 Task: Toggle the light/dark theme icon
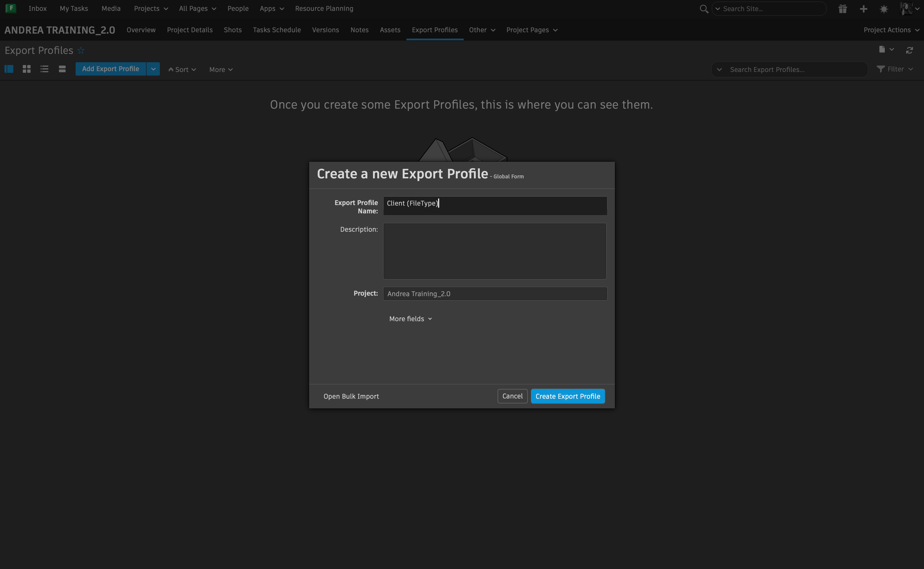(884, 9)
